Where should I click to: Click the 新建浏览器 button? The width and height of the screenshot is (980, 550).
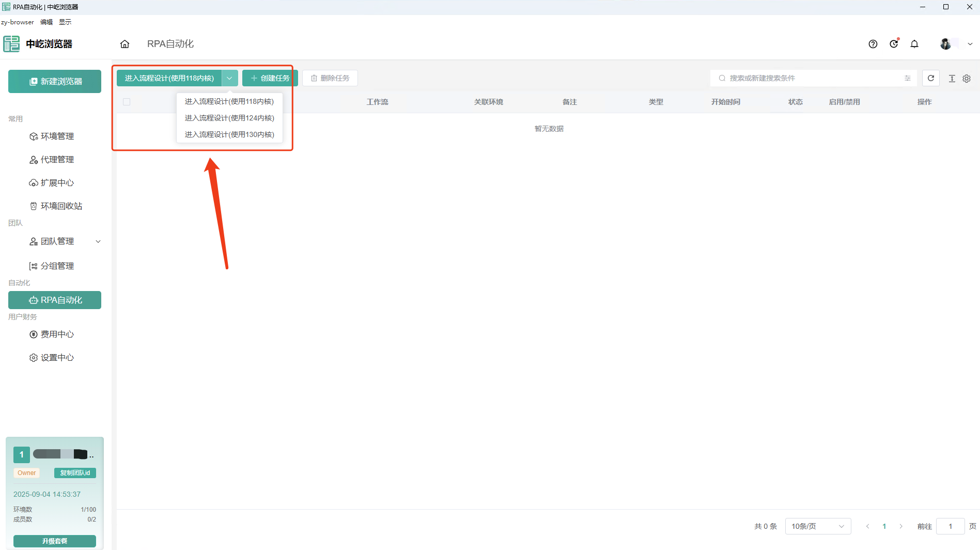(x=55, y=82)
